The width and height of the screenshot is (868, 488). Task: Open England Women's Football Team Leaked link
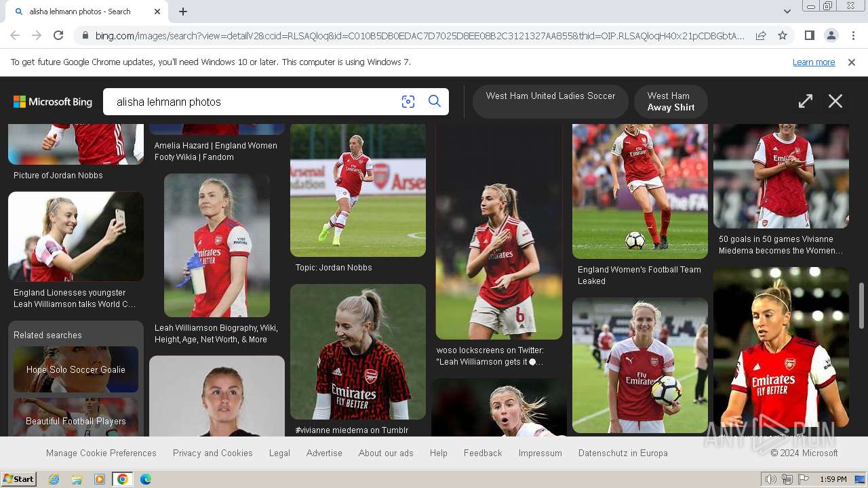[639, 275]
